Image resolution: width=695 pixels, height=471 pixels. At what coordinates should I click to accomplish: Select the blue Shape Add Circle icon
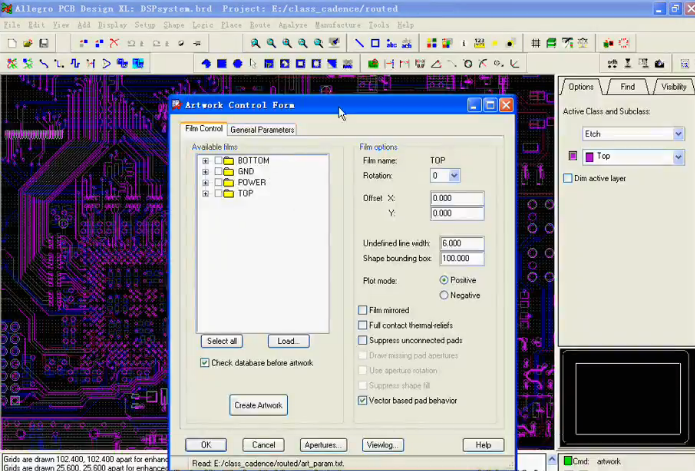point(238,63)
